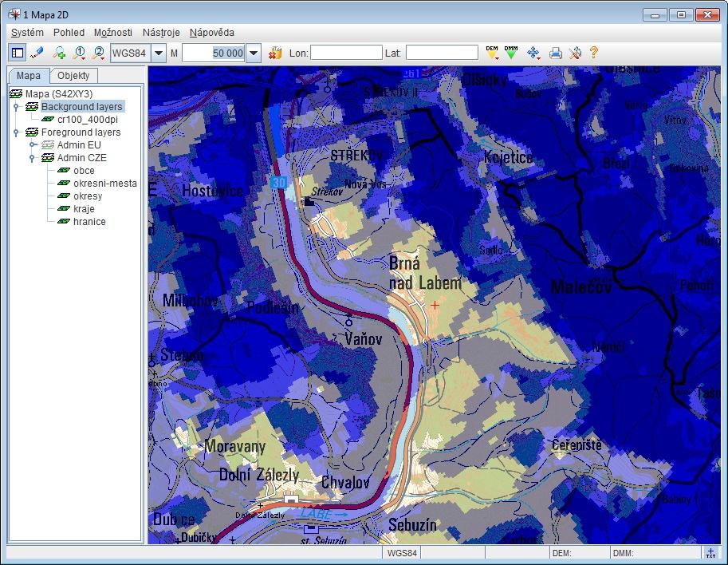Select the Admin EU layer label

pyautogui.click(x=79, y=145)
